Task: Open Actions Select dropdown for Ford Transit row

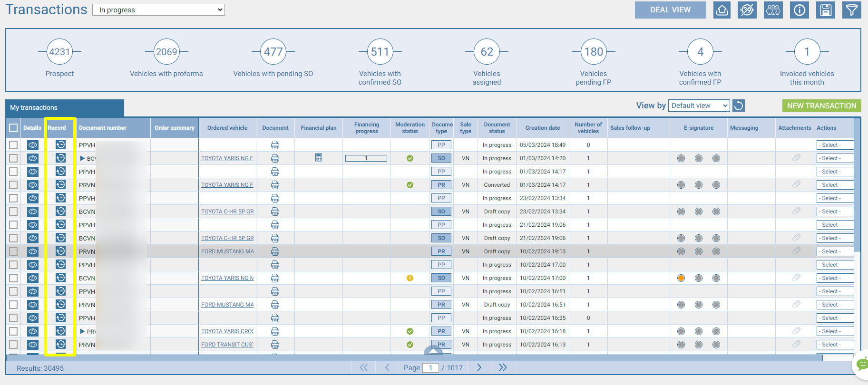Action: 835,345
